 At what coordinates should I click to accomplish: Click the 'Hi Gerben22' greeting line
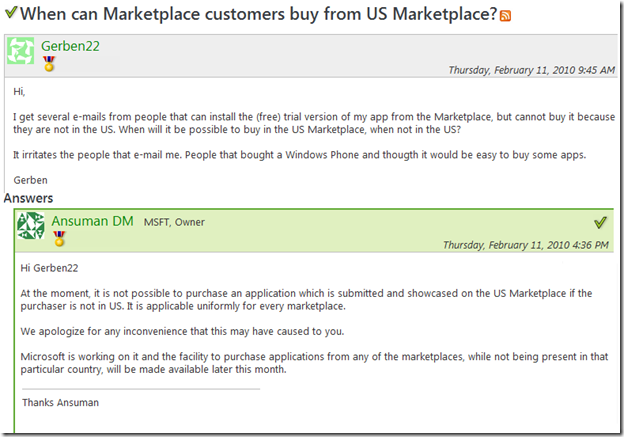pyautogui.click(x=49, y=268)
